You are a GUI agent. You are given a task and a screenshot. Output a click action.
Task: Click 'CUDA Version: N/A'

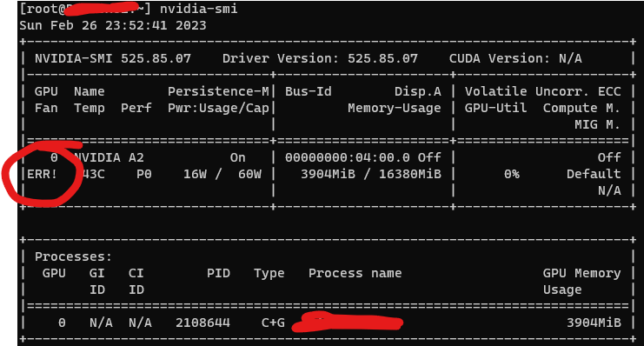515,58
